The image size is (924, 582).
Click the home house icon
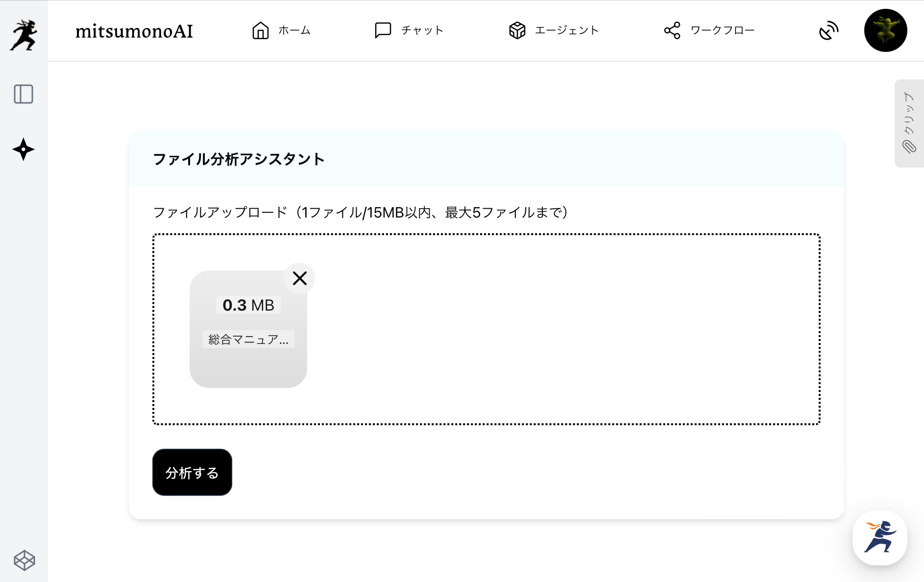click(x=260, y=30)
